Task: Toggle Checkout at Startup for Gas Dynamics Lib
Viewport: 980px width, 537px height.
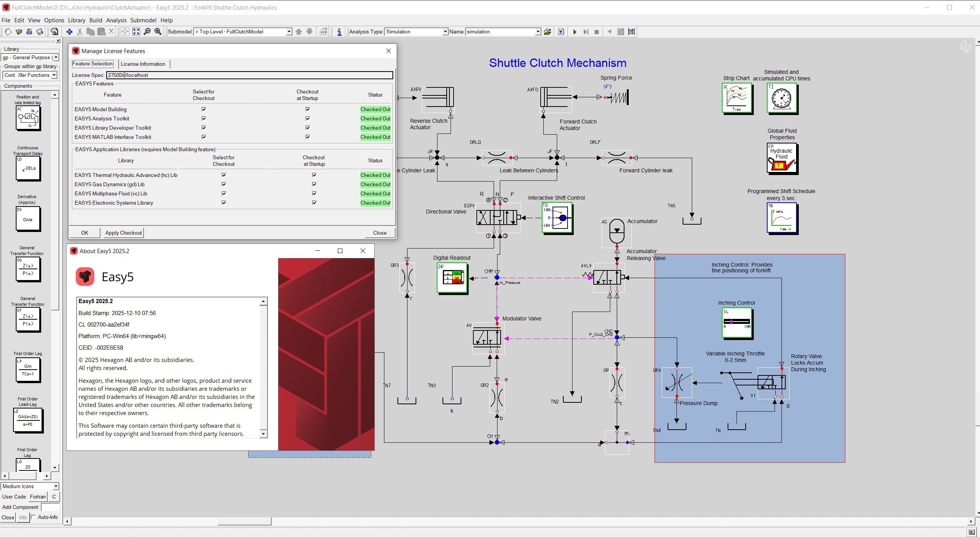Action: coord(314,184)
